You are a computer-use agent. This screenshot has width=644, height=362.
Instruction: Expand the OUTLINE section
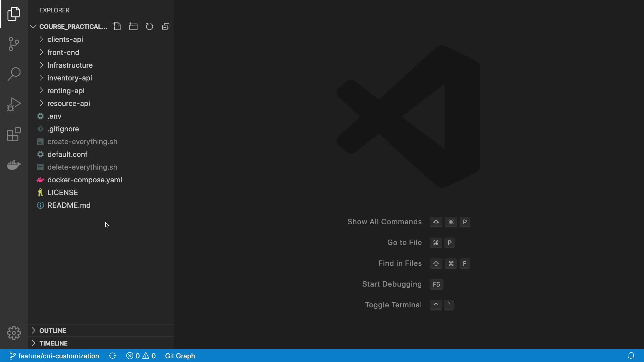click(x=53, y=330)
